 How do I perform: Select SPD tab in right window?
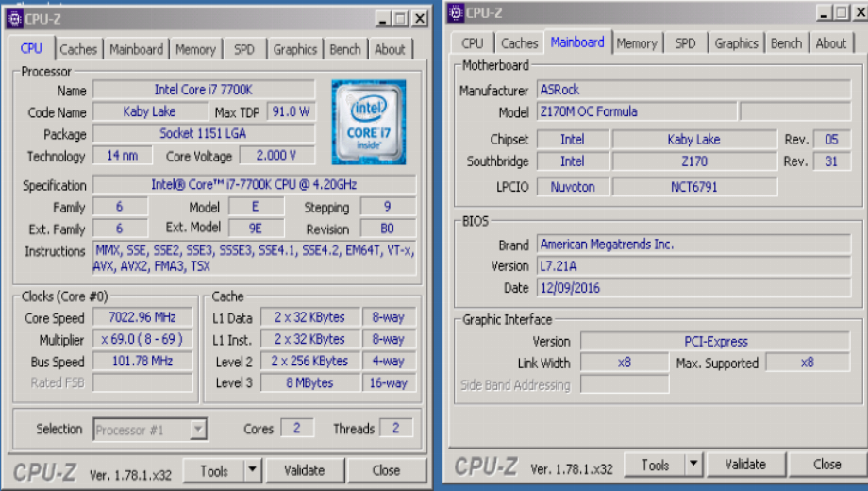(x=685, y=43)
